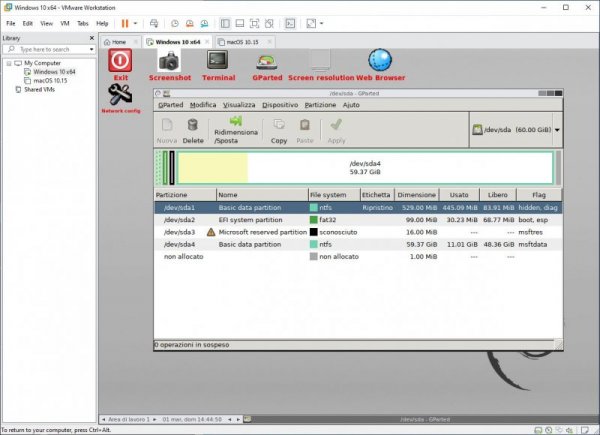Open Network config tools icon
The width and height of the screenshot is (600, 435).
pyautogui.click(x=120, y=94)
